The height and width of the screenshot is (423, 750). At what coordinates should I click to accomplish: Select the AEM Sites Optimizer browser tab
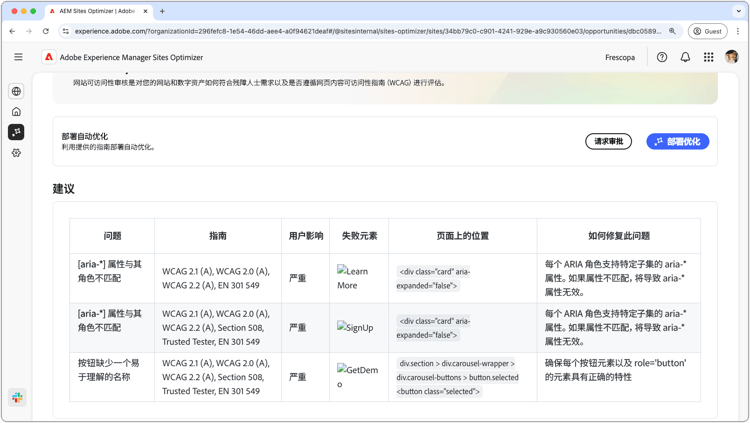[x=99, y=11]
